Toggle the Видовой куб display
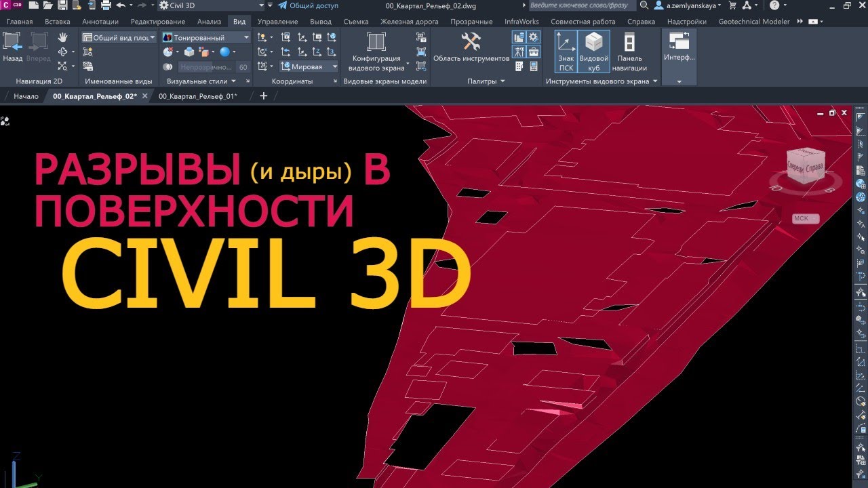Screen dimensions: 868x488 coord(593,52)
